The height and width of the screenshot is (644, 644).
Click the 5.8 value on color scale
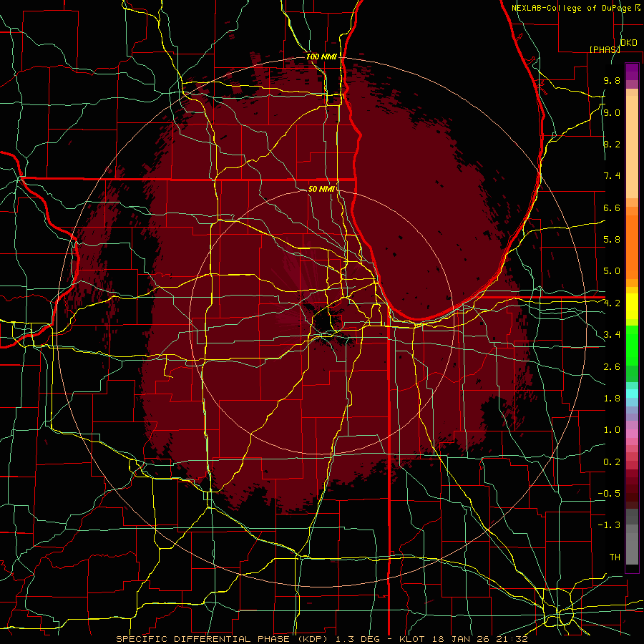coord(612,240)
